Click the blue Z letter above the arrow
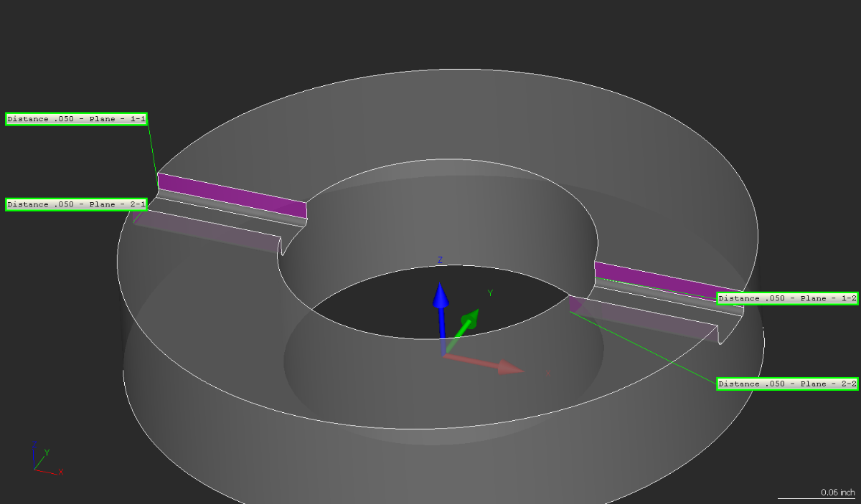Viewport: 861px width, 504px height. (440, 260)
